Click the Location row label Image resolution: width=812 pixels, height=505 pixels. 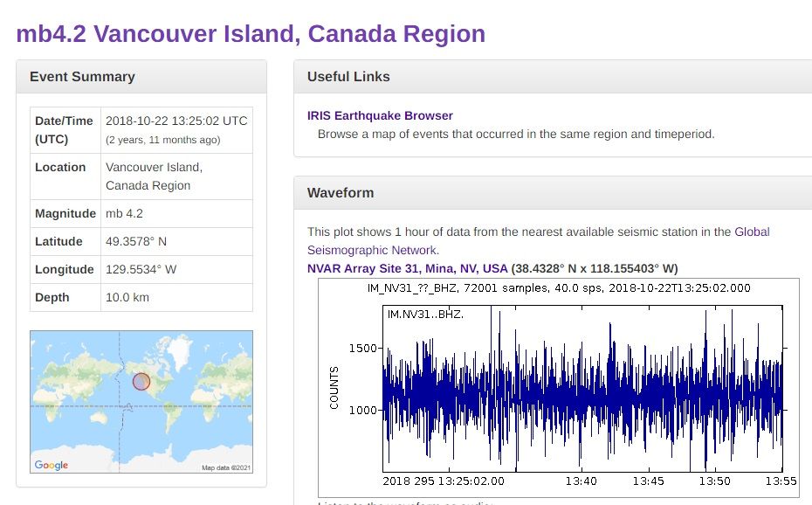coord(60,167)
